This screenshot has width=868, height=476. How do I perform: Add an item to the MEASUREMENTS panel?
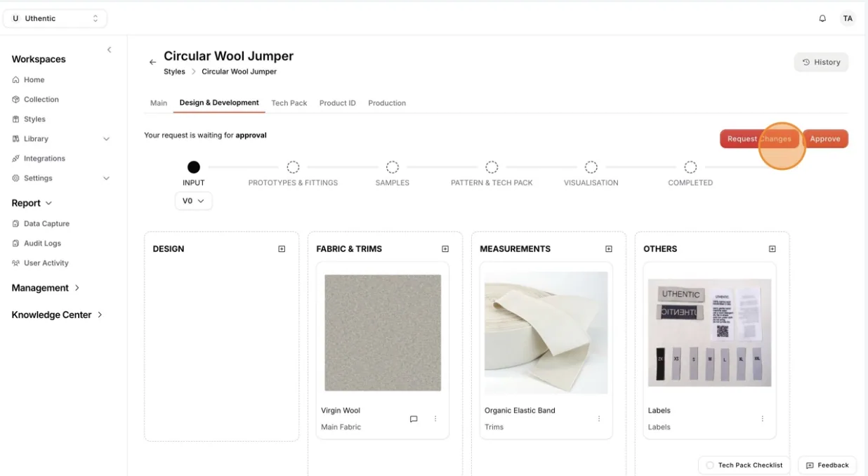coord(609,249)
